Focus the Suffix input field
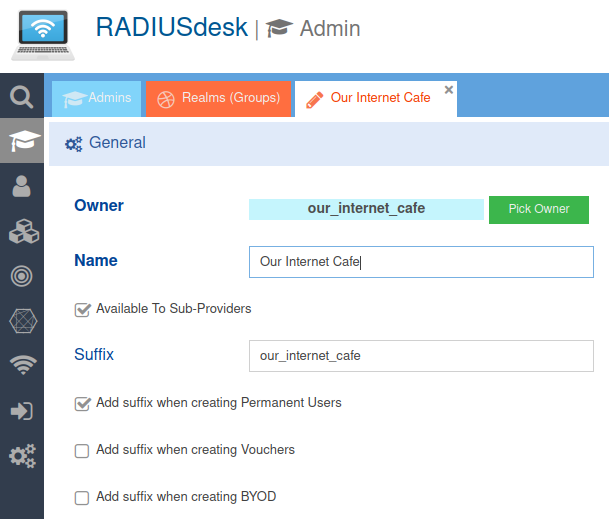The width and height of the screenshot is (609, 519). (421, 356)
